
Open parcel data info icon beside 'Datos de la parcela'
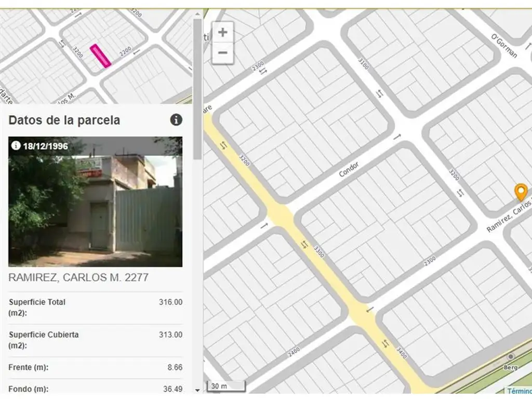coord(176,120)
